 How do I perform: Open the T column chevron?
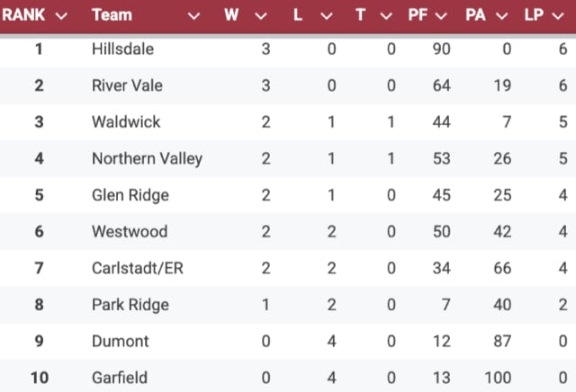(386, 16)
